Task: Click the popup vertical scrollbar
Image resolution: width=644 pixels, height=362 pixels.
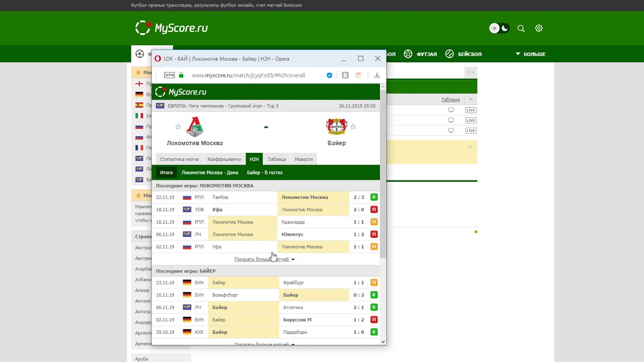Action: pos(383,171)
